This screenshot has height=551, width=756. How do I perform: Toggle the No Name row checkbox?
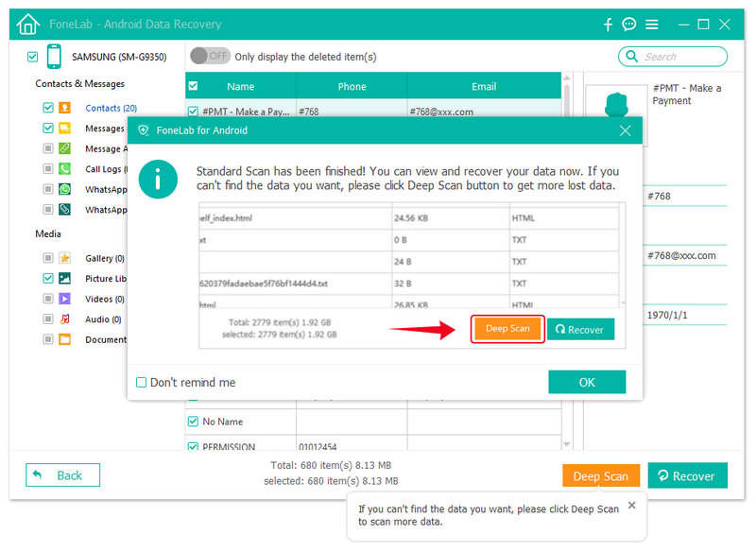tap(193, 422)
